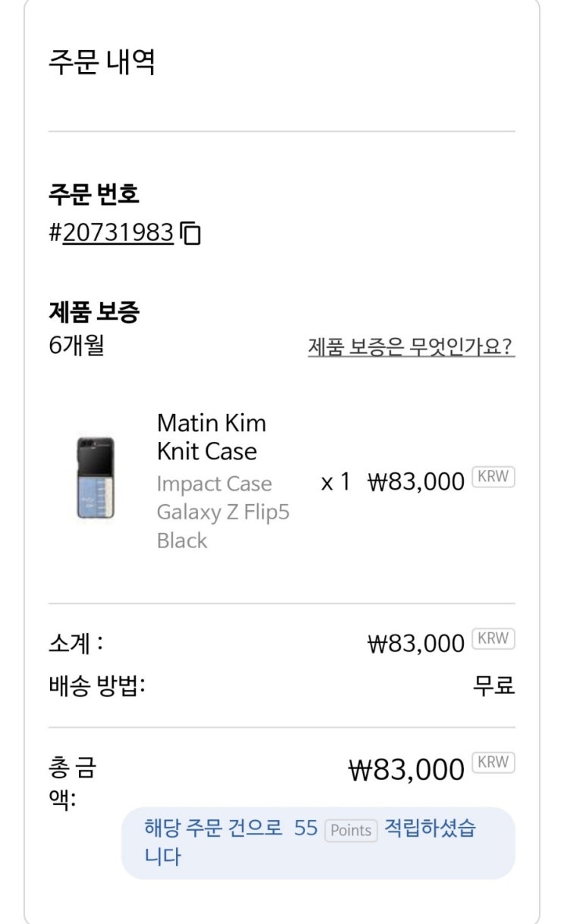The height and width of the screenshot is (924, 564).
Task: Click the 주문 내역 heading
Action: tap(102, 61)
